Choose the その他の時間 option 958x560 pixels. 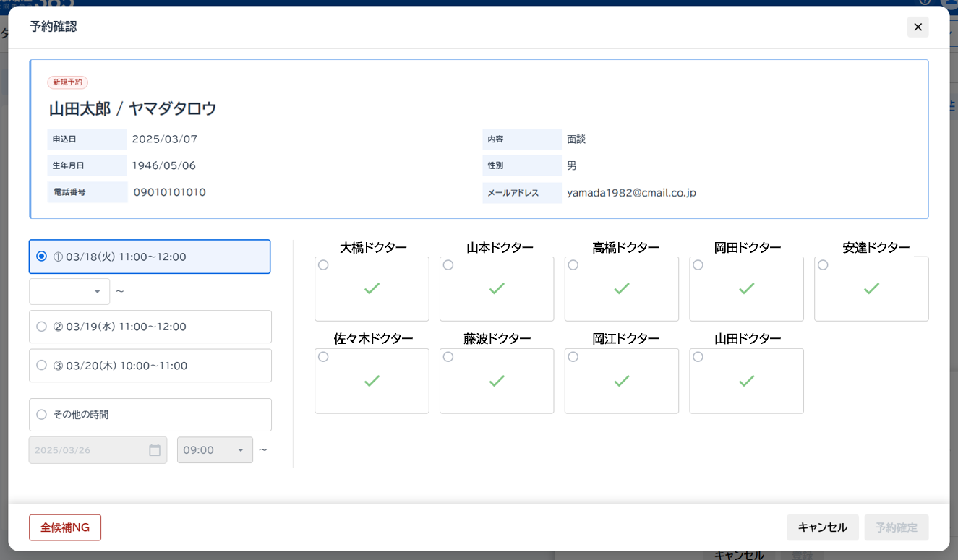[42, 415]
